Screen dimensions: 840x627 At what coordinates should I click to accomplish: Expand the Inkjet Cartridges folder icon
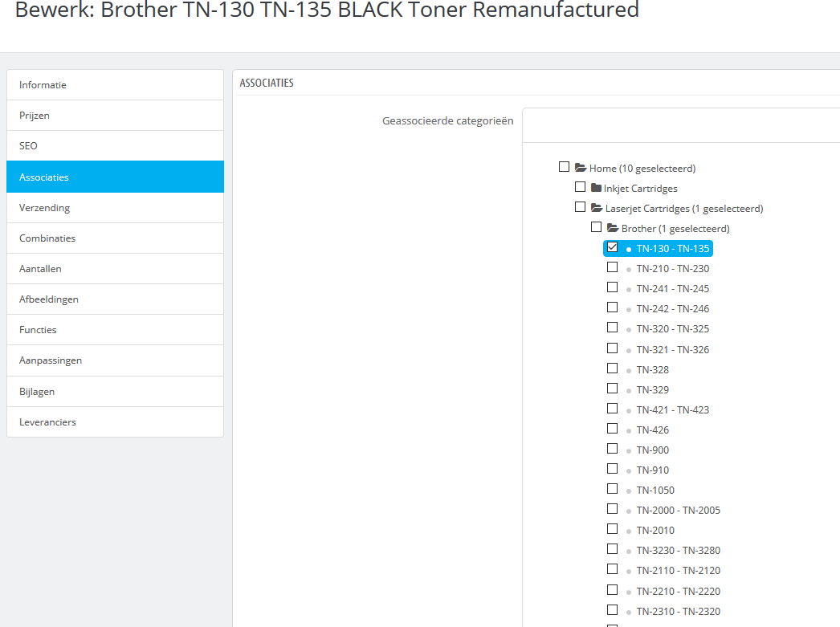(596, 187)
